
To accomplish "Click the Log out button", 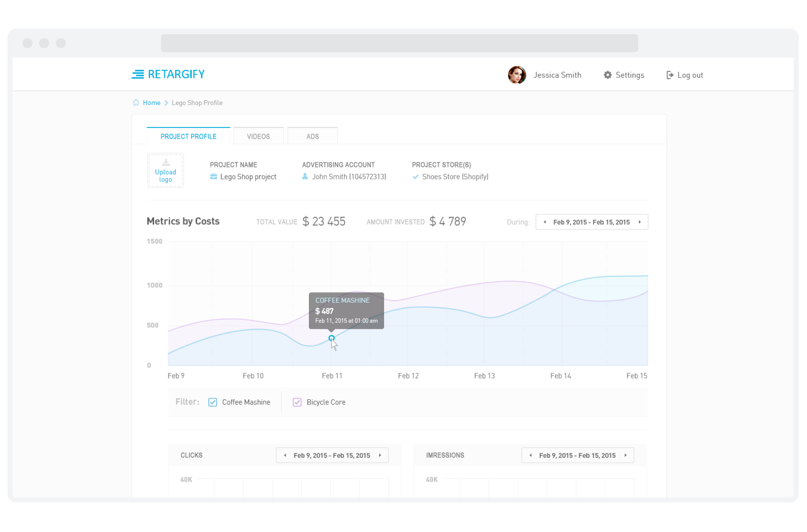I will point(685,74).
